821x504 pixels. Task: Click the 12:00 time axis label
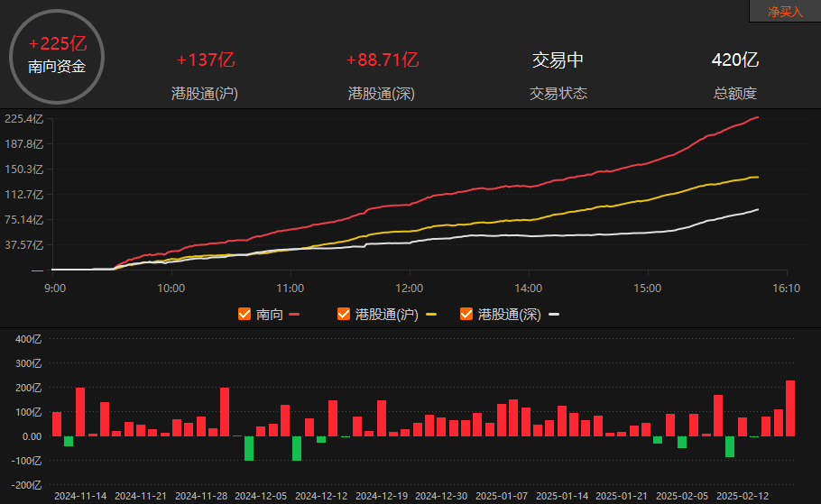pyautogui.click(x=410, y=289)
